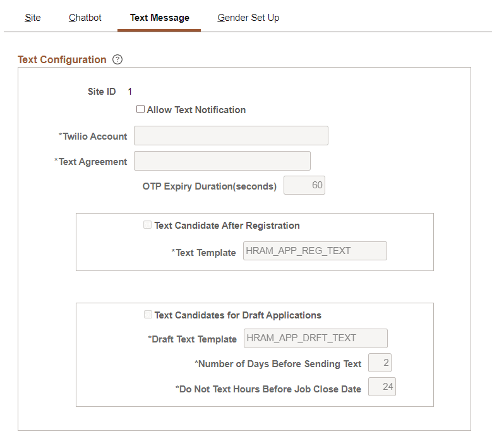Click the Text Candidate After Registration label
The height and width of the screenshot is (448, 492).
(227, 226)
